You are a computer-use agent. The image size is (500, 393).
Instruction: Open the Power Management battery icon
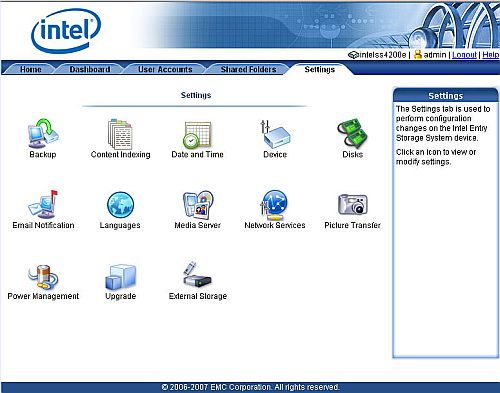pos(43,277)
